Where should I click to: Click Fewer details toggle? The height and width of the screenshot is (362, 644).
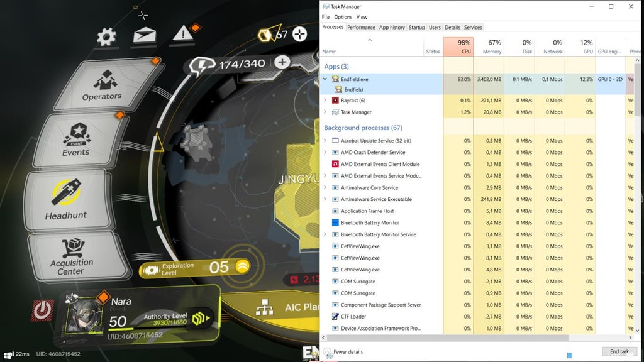click(343, 352)
